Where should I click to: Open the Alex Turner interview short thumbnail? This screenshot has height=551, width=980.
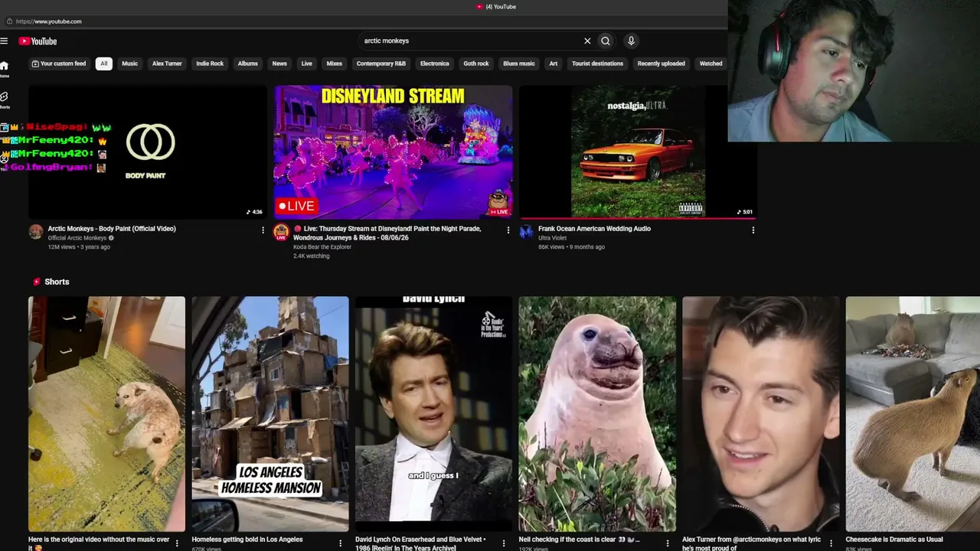(x=761, y=414)
